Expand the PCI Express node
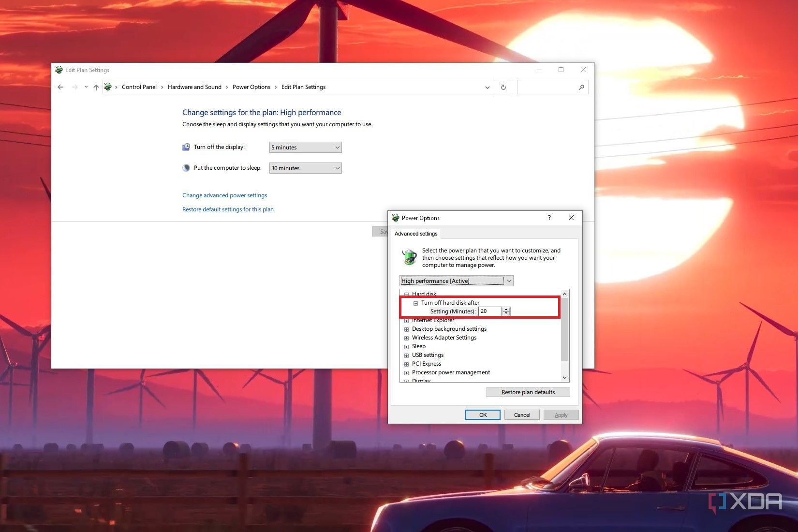 click(406, 364)
